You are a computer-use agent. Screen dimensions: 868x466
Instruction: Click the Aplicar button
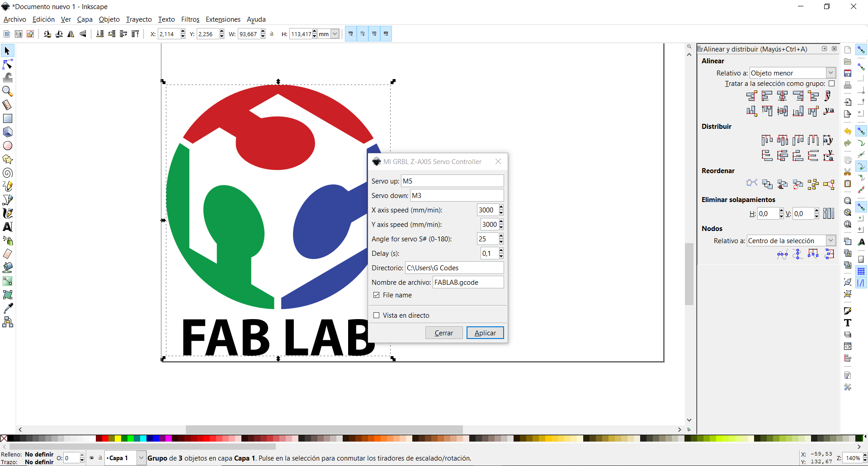[x=485, y=333]
